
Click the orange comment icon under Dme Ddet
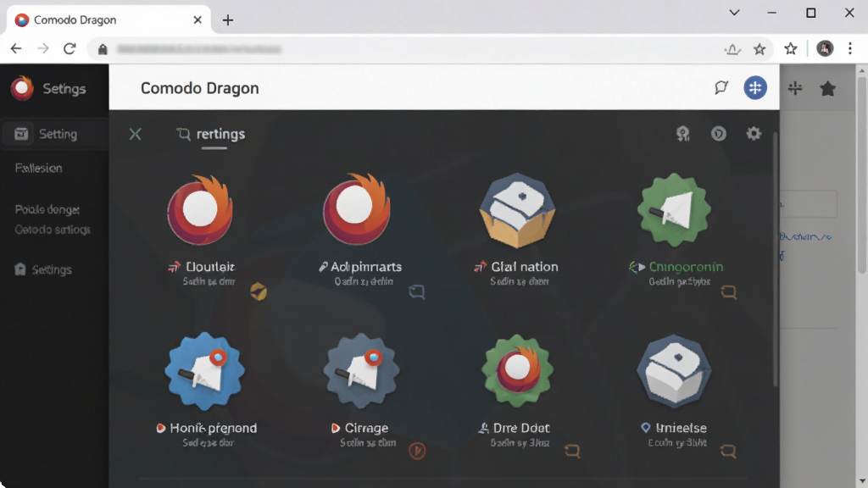(x=572, y=451)
